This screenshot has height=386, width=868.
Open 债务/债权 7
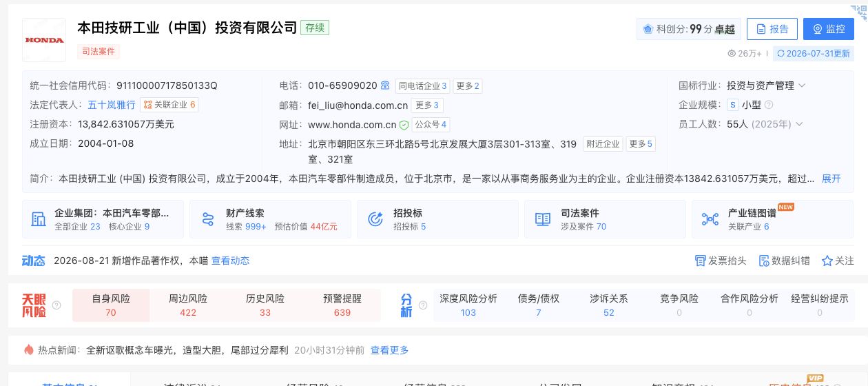[x=539, y=305]
